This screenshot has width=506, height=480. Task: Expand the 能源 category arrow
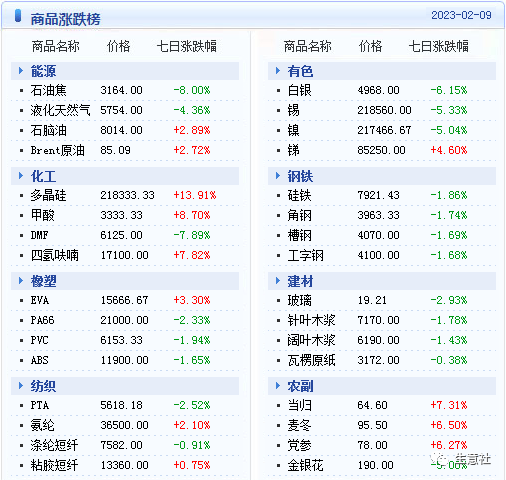[x=21, y=71]
